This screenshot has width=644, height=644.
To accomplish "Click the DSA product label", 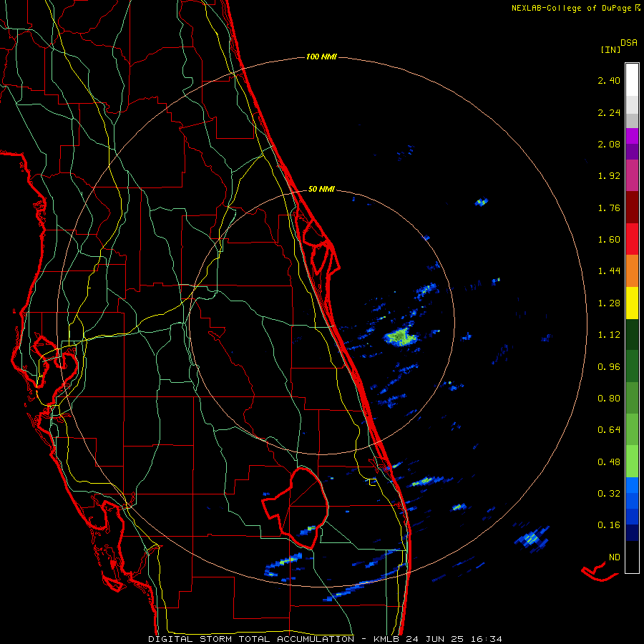I will (x=629, y=43).
